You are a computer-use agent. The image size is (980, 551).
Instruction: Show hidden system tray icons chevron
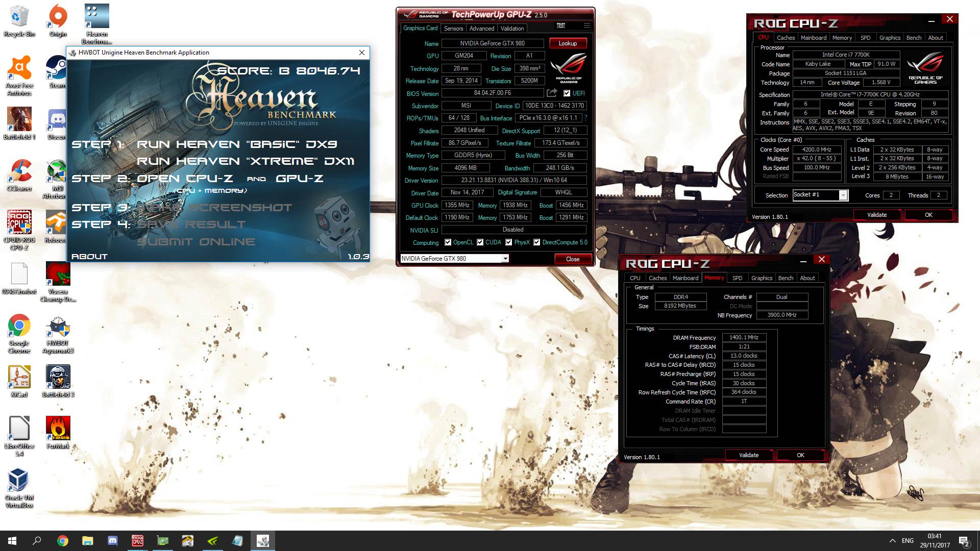click(x=892, y=541)
